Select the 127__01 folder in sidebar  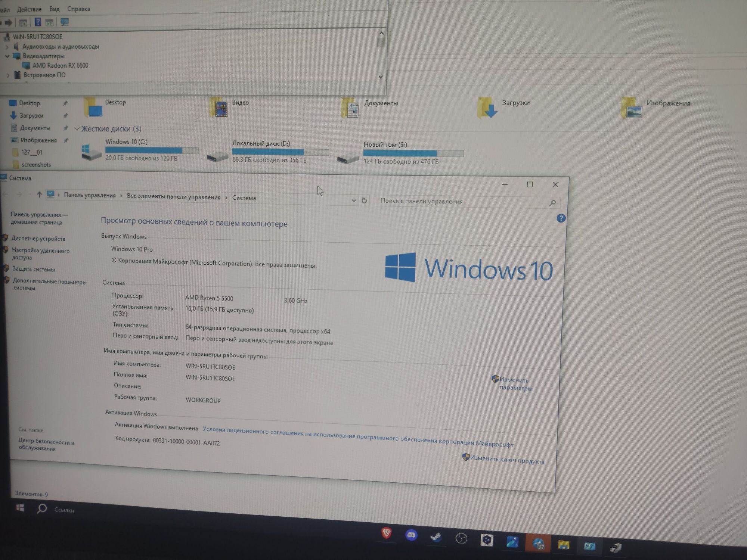pos(32,152)
